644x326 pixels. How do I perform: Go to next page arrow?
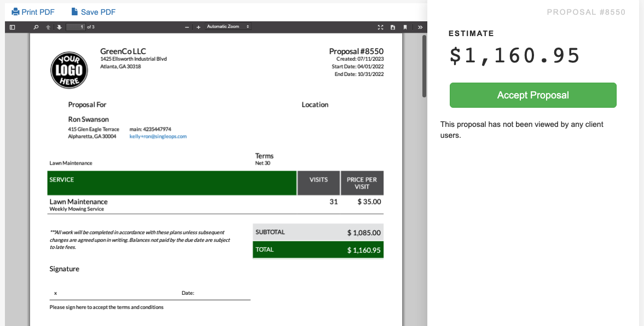pyautogui.click(x=59, y=27)
